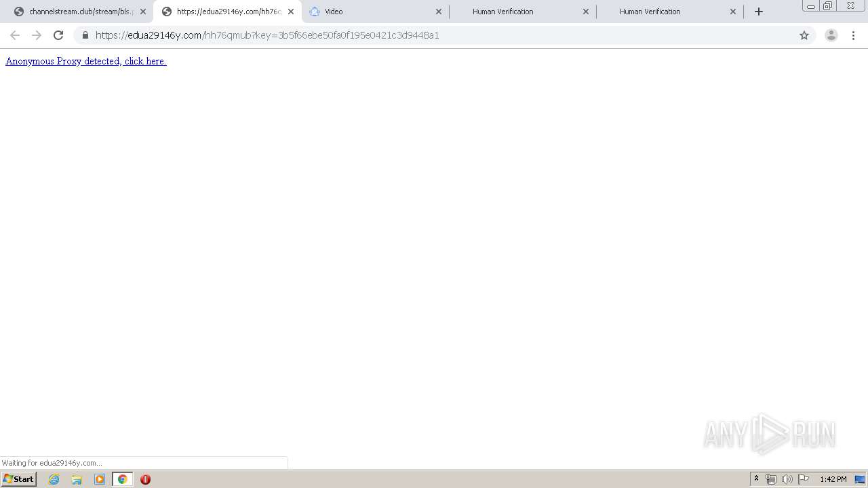Open the volume speaker tray icon
Image resolution: width=868 pixels, height=488 pixels.
tap(787, 479)
